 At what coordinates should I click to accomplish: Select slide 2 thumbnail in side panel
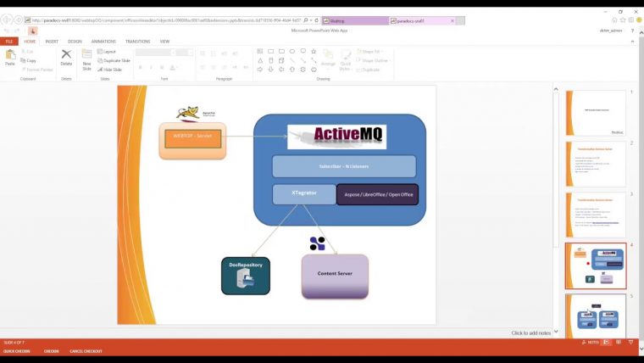[596, 164]
